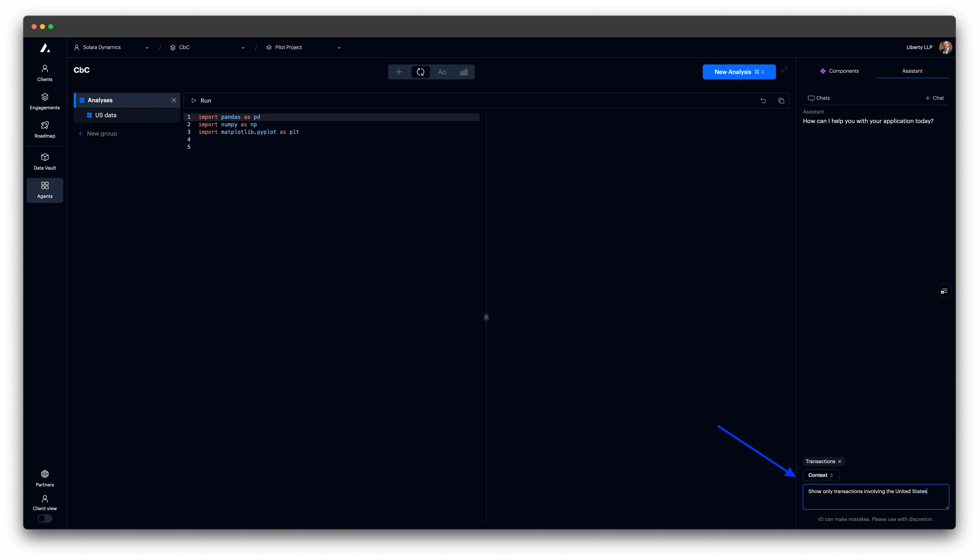Click the undo arrow above the code editor
The height and width of the screenshot is (560, 979).
[x=763, y=100]
